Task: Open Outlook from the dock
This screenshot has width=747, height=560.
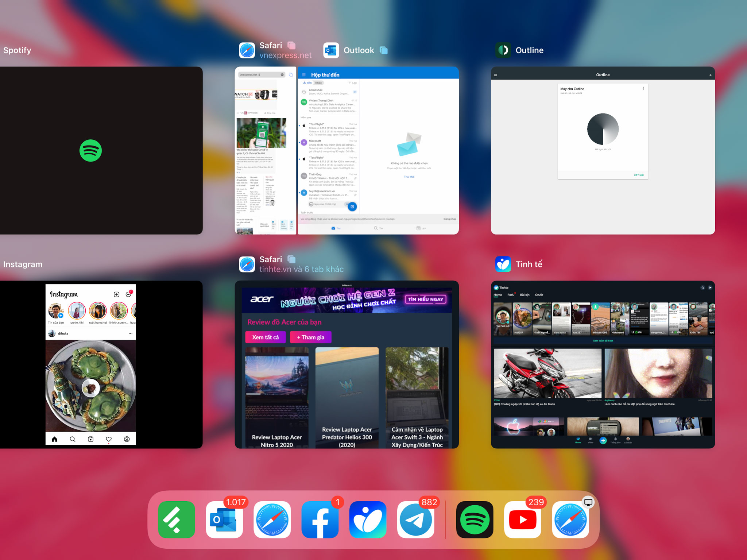Action: click(224, 519)
